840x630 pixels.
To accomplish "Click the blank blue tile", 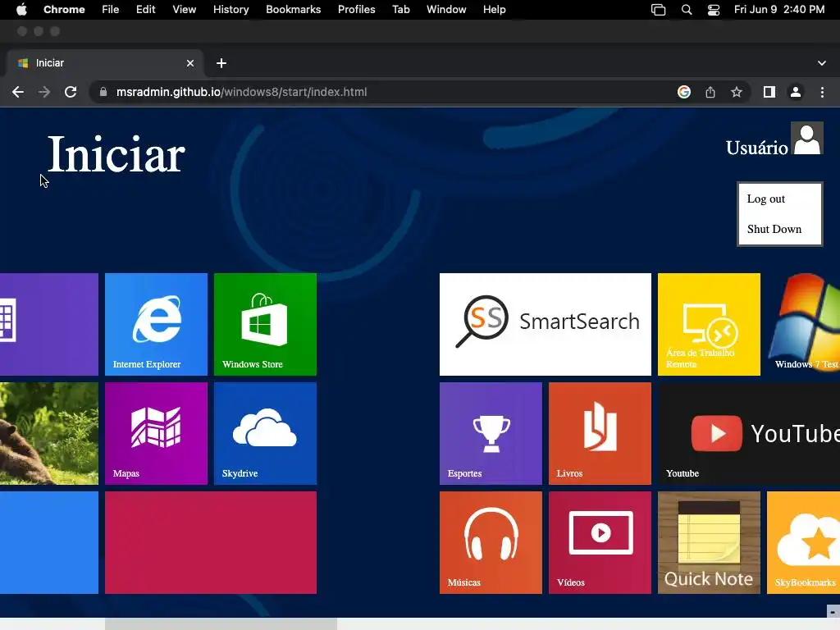I will (49, 543).
